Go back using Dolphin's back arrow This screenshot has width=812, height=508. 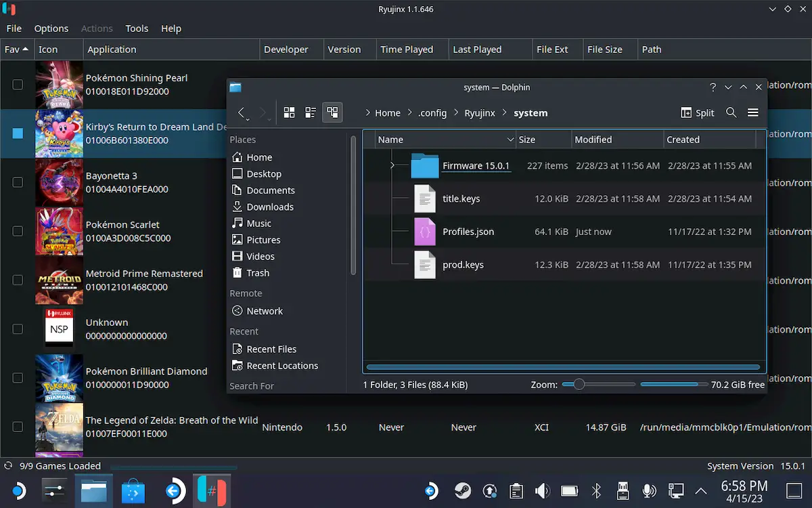pos(242,112)
